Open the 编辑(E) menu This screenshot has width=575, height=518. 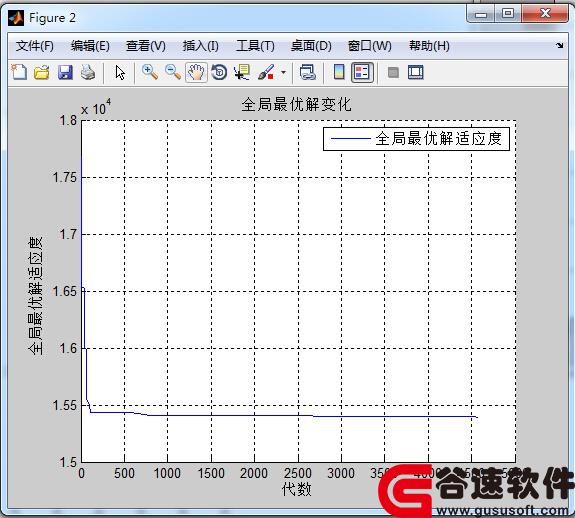coord(90,46)
